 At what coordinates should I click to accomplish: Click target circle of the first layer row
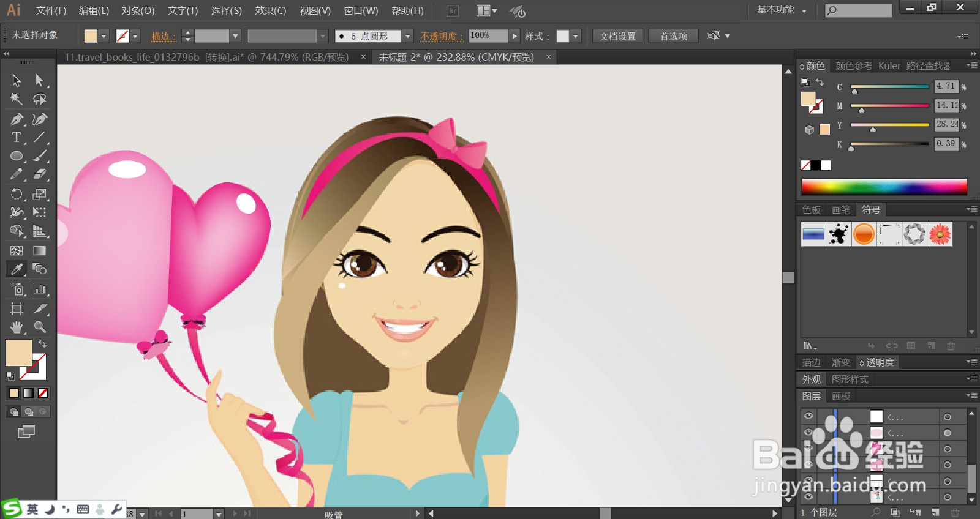coord(948,417)
